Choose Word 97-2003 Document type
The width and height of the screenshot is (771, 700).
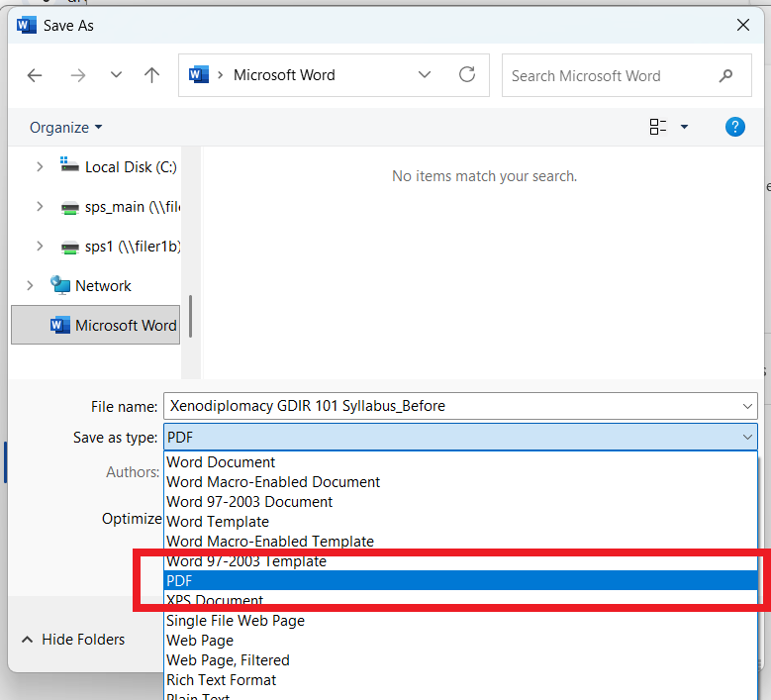click(x=460, y=502)
